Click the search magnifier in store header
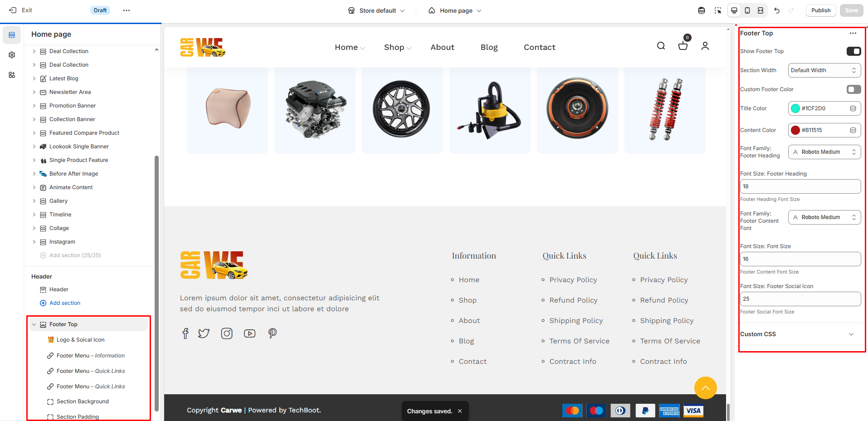This screenshot has height=421, width=868. pyautogui.click(x=661, y=46)
